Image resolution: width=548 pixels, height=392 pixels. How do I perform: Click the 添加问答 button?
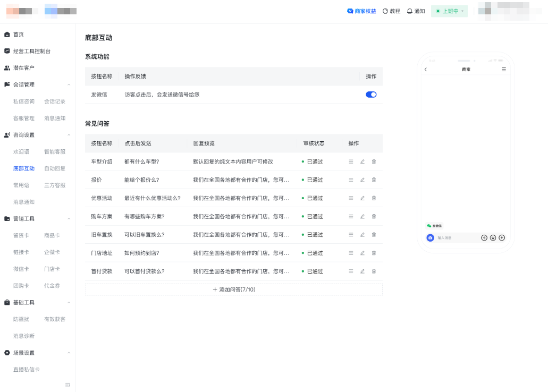coord(233,288)
